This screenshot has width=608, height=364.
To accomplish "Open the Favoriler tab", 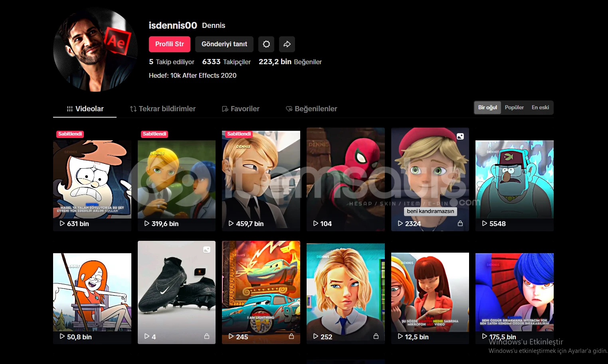I will click(x=241, y=109).
